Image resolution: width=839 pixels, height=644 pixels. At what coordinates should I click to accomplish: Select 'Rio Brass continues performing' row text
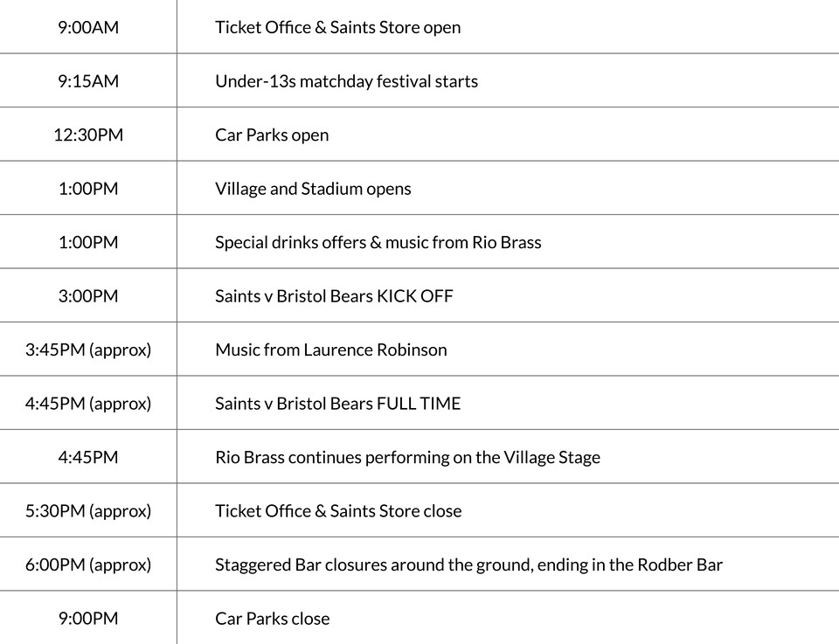pos(407,457)
